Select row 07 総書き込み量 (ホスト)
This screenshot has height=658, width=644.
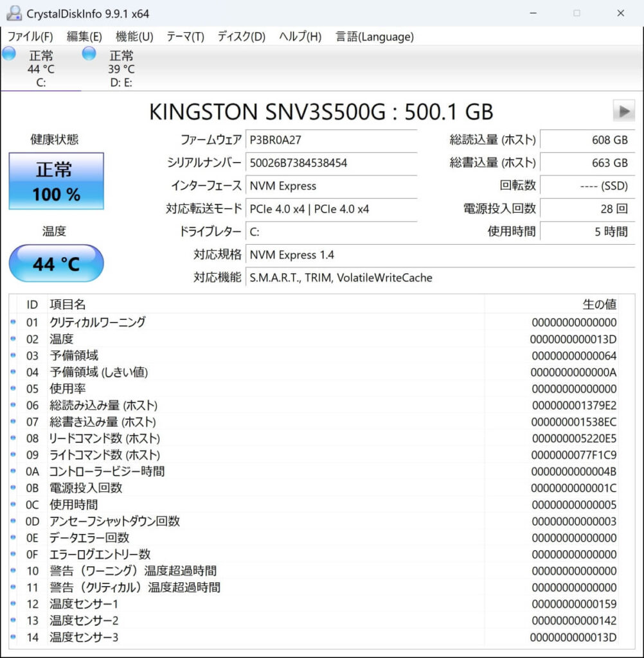314,422
